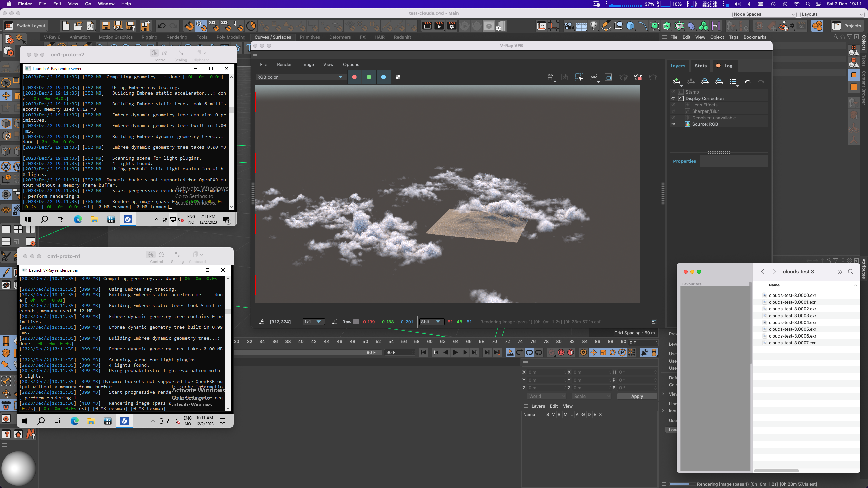The image size is (868, 488).
Task: Open the Scale mode dropdown
Action: pos(592,396)
